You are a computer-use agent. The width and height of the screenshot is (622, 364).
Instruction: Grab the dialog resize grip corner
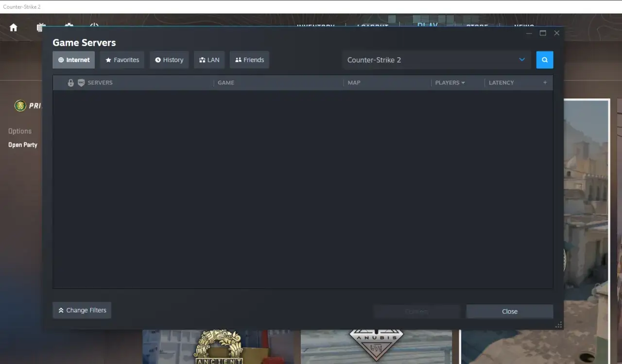click(559, 325)
